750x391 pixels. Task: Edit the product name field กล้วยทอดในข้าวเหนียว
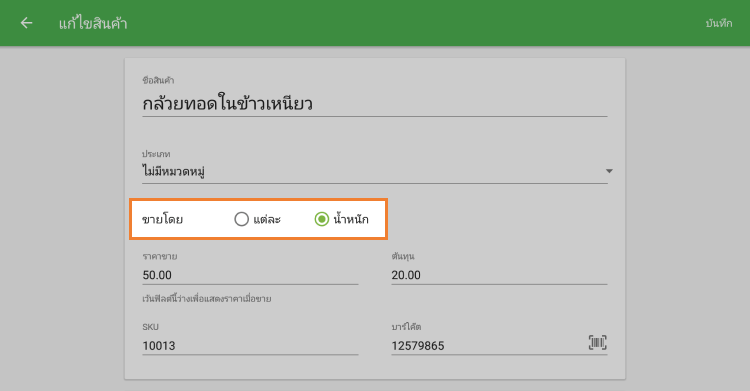point(375,104)
